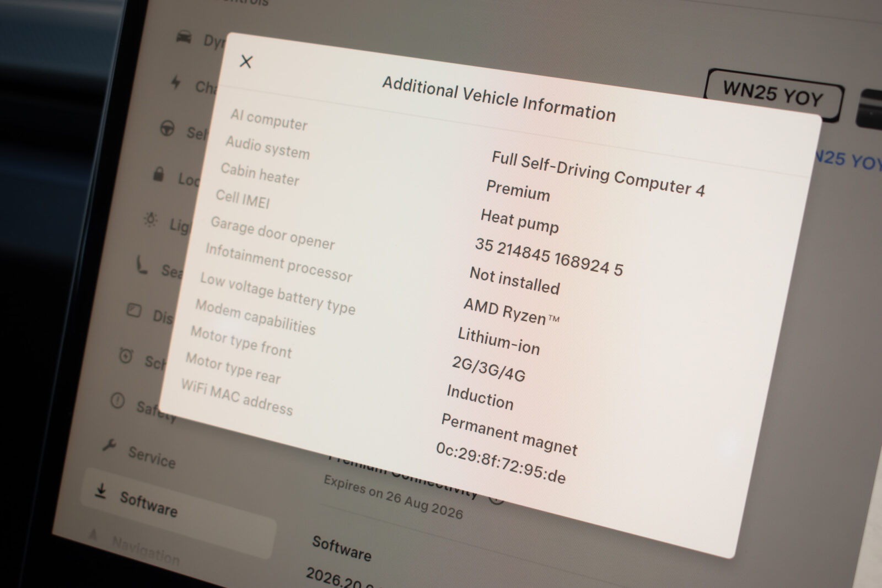Image resolution: width=882 pixels, height=588 pixels.
Task: Select the Software heading below the dialog
Action: pyautogui.click(x=342, y=548)
